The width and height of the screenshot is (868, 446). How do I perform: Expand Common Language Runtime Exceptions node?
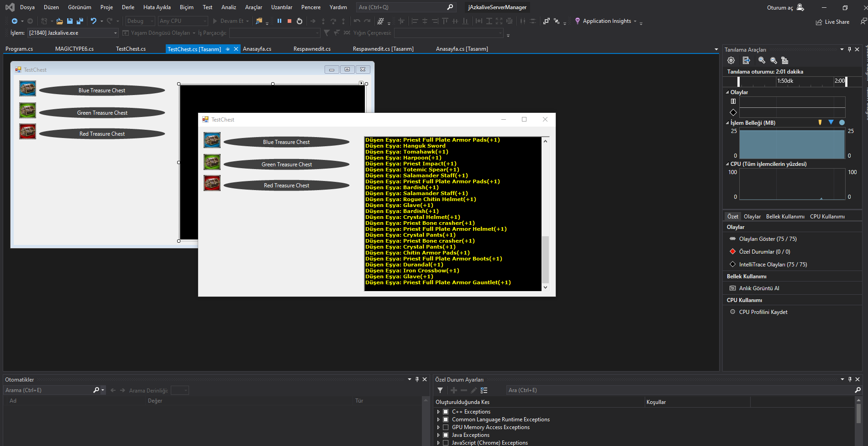pos(438,419)
